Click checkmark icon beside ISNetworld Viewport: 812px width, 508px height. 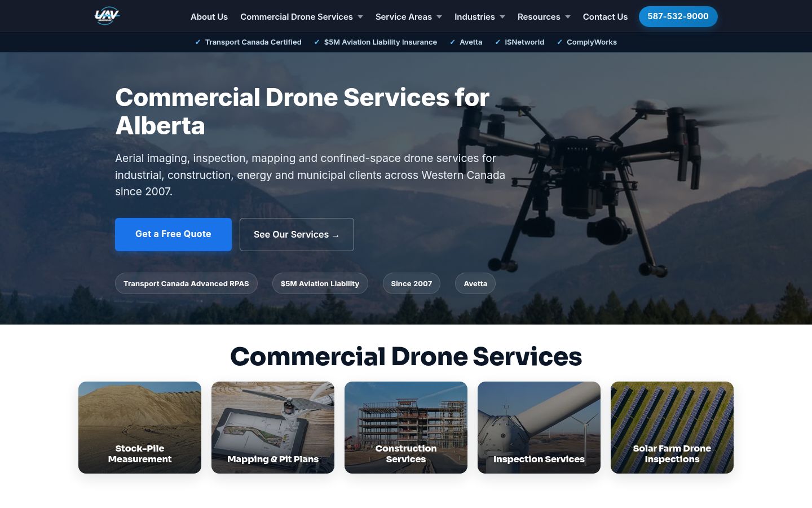tap(497, 42)
